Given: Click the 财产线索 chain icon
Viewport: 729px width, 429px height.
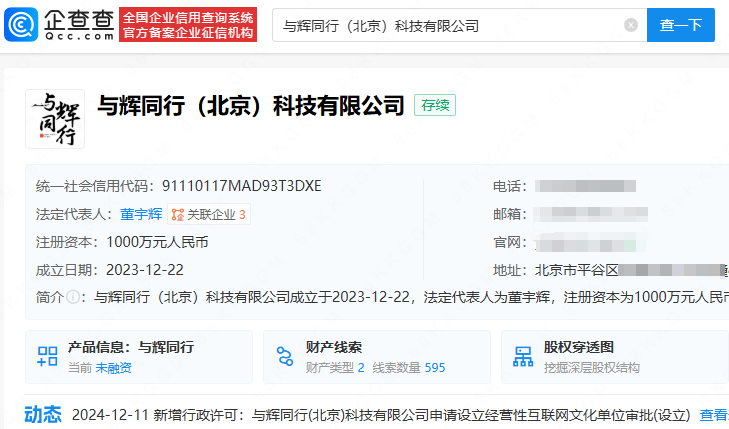Looking at the screenshot, I should coord(285,356).
